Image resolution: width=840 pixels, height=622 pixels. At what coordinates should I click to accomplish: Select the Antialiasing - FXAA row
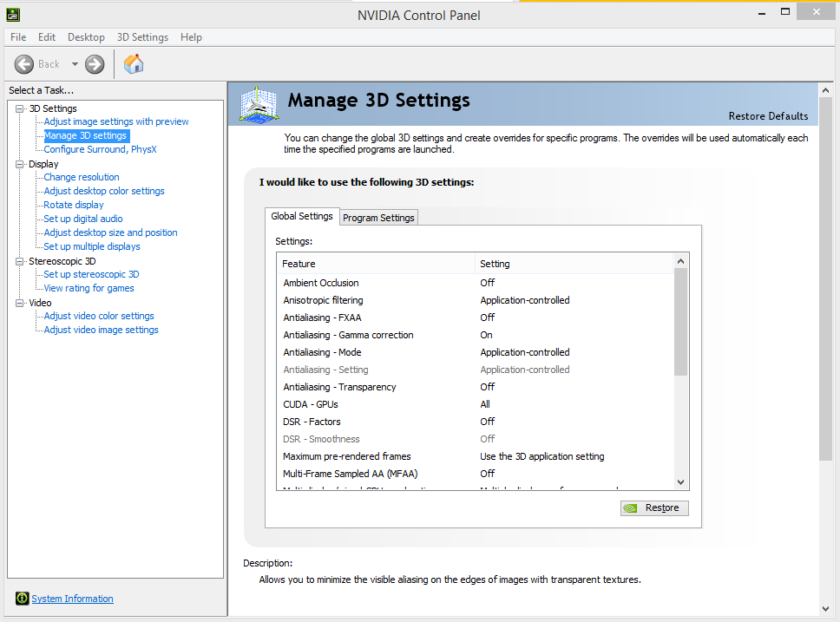(x=476, y=318)
